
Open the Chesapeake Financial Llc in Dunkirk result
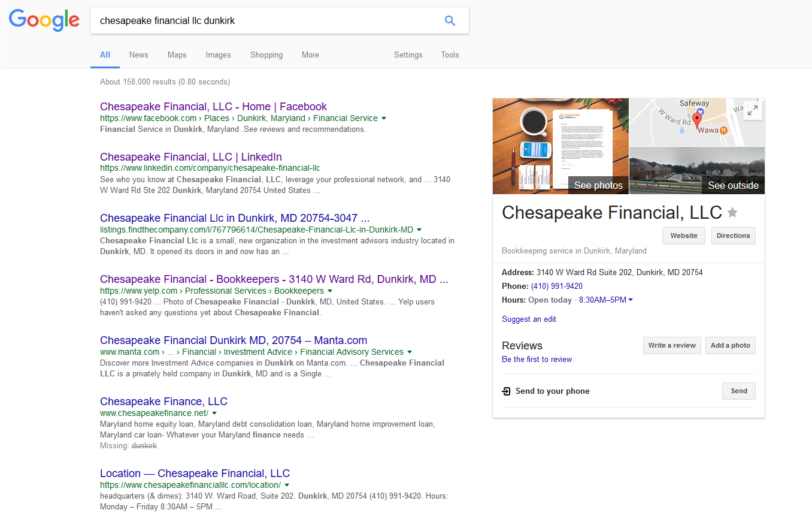(235, 218)
